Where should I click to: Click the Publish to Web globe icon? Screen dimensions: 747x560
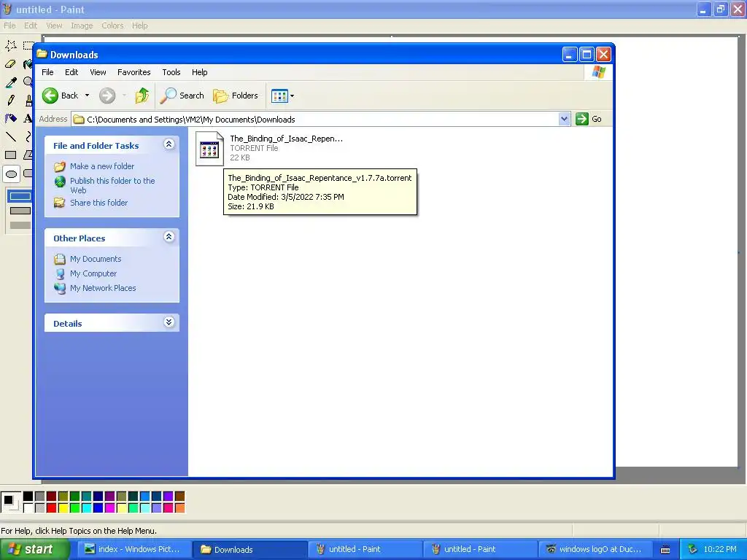pyautogui.click(x=60, y=182)
